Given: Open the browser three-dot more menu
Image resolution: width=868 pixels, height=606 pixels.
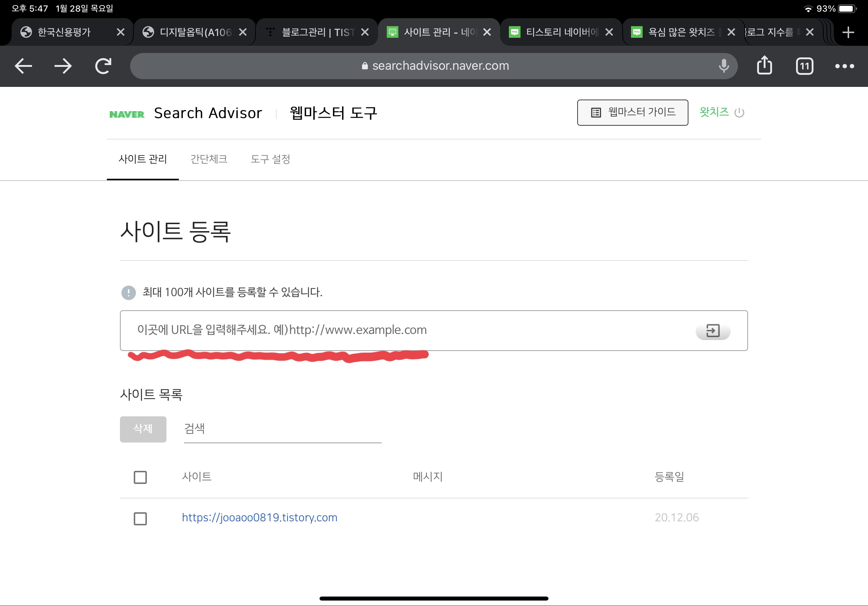Looking at the screenshot, I should coord(844,66).
